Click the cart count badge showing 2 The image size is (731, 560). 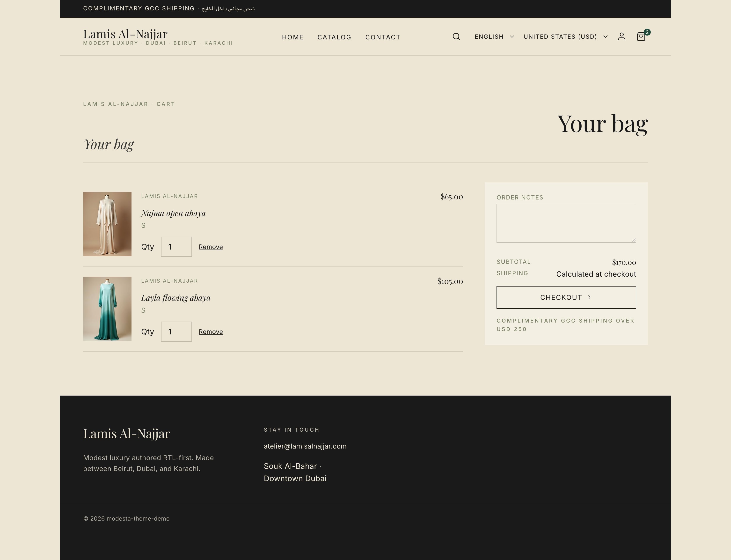point(647,32)
